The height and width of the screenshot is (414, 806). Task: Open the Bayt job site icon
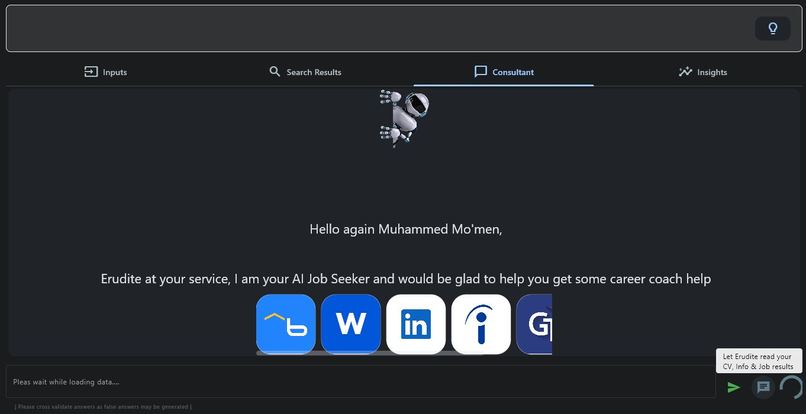[x=286, y=324]
